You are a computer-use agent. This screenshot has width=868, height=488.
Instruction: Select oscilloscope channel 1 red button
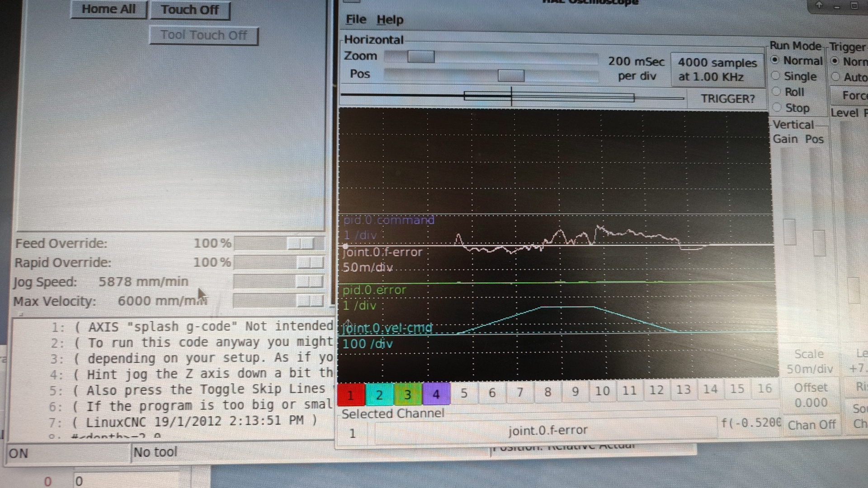[351, 394]
